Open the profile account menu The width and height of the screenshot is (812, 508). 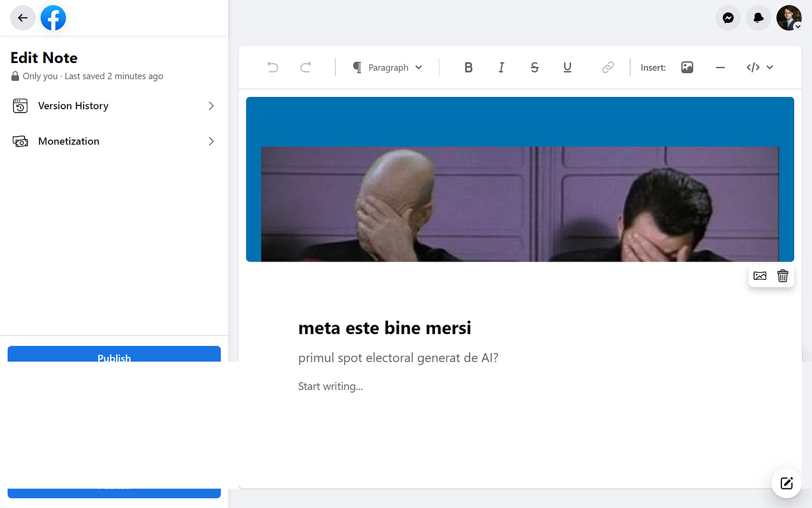789,18
